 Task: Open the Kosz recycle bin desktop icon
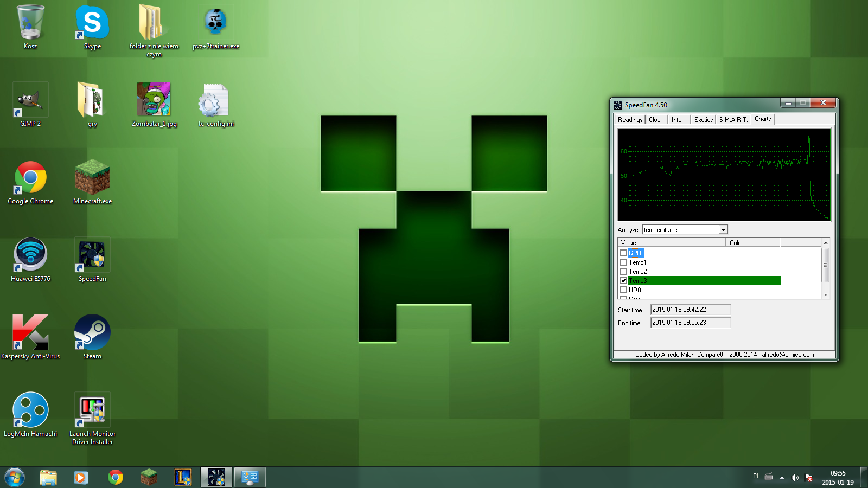coord(30,27)
